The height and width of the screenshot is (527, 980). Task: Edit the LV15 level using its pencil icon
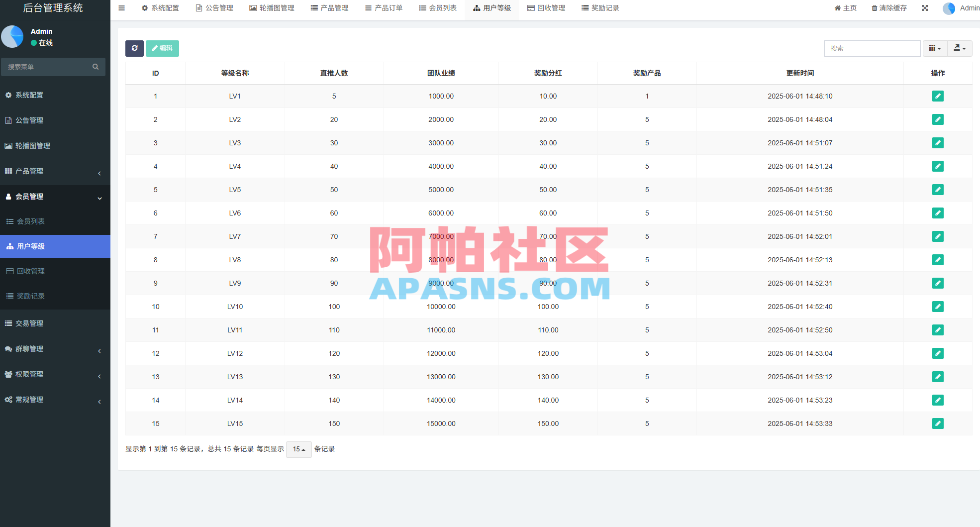click(938, 423)
